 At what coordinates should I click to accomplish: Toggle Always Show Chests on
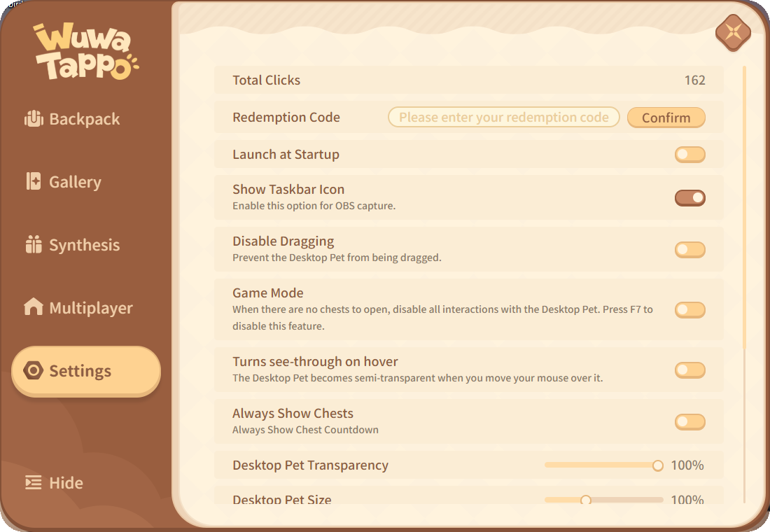tap(689, 422)
